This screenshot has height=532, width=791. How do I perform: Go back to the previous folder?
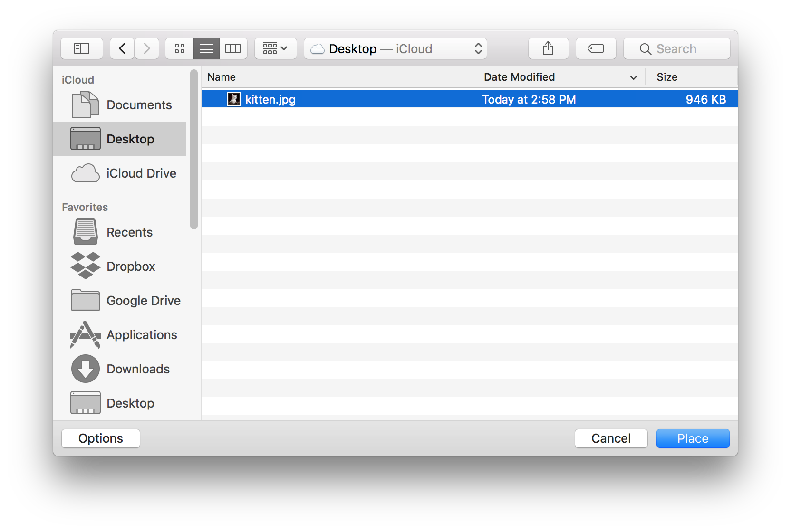tap(122, 48)
